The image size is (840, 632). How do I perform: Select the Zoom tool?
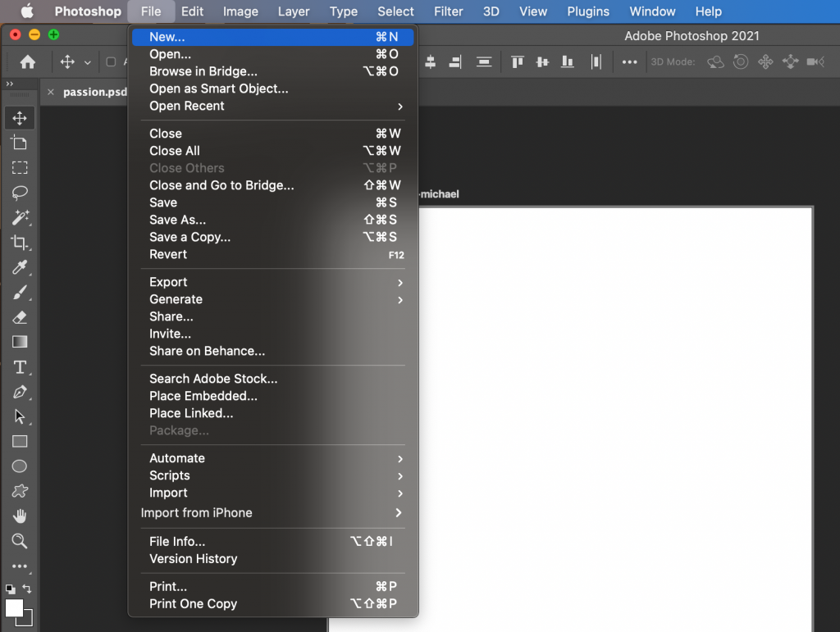(x=20, y=541)
